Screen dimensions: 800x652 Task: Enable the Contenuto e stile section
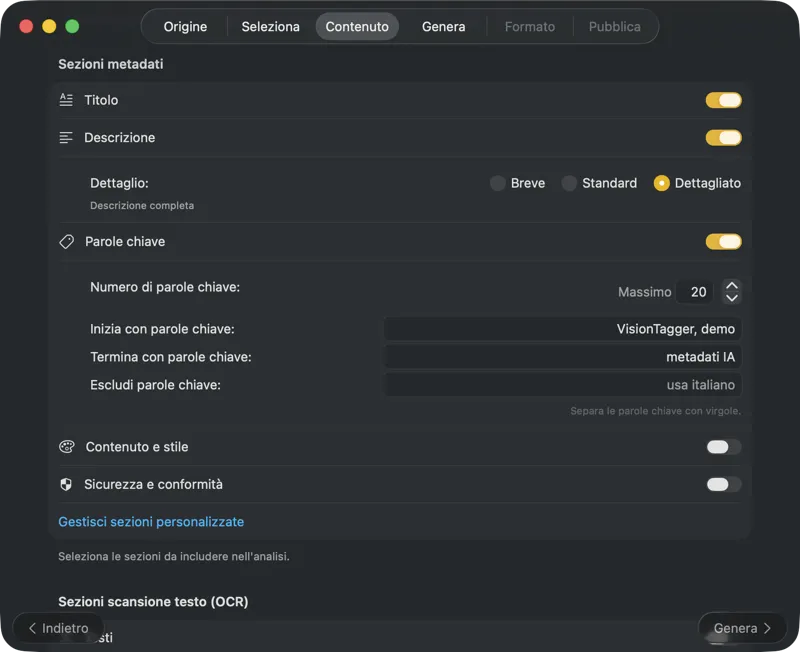[722, 447]
